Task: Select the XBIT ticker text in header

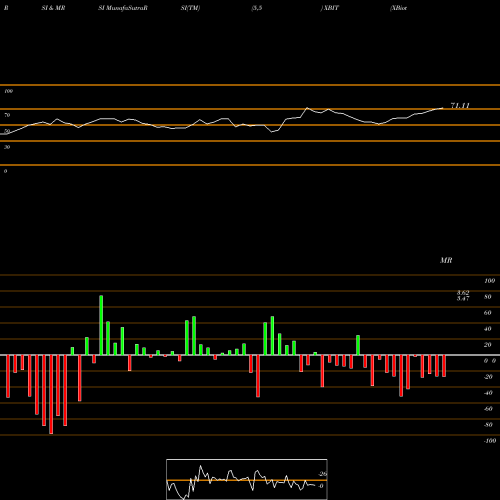Action: pyautogui.click(x=330, y=8)
